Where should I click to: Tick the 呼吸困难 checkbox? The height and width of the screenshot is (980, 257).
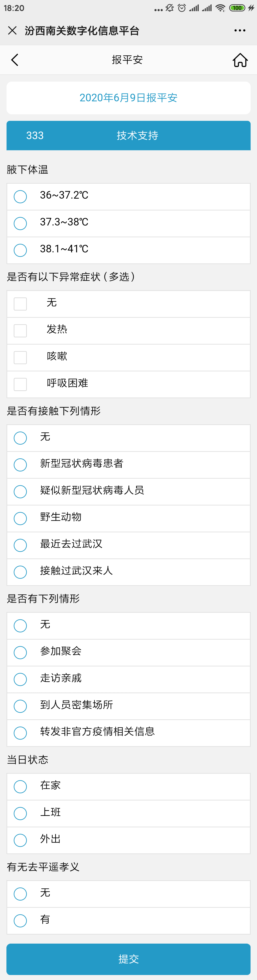click(x=20, y=384)
